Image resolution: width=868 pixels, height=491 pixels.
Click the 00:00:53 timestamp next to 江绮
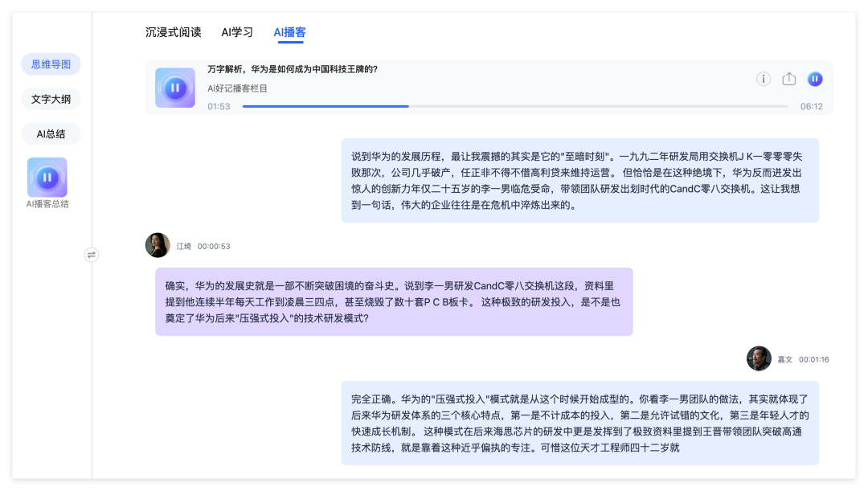pos(214,246)
